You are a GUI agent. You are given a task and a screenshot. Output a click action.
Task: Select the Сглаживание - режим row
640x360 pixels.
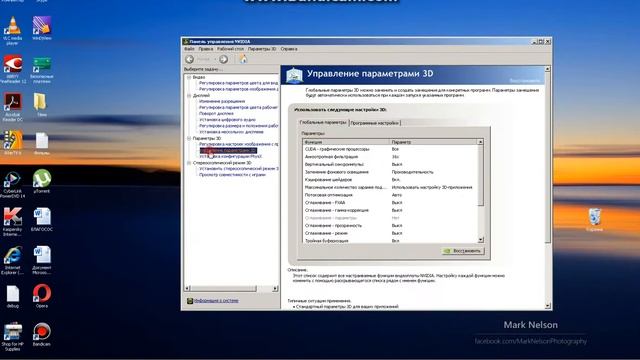click(x=390, y=233)
